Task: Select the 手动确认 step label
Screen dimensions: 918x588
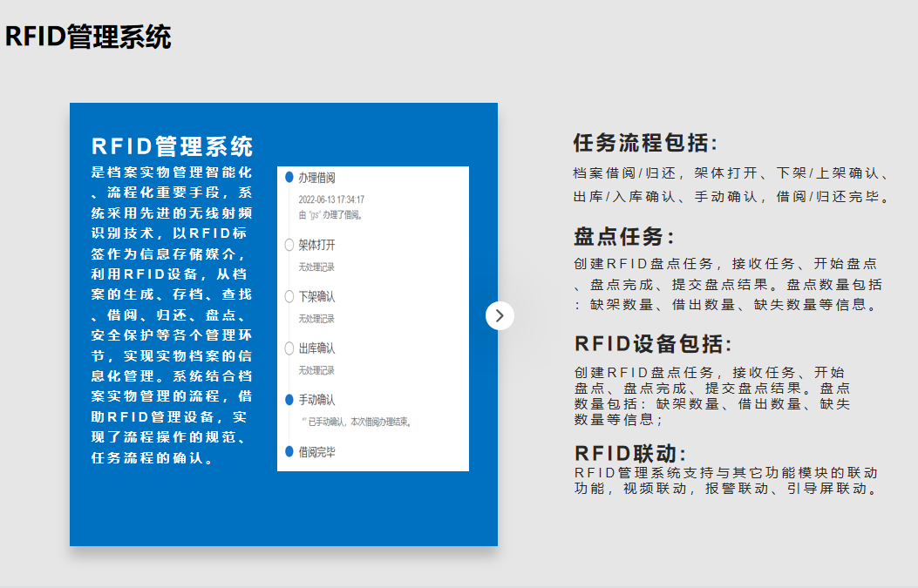Action: click(316, 400)
